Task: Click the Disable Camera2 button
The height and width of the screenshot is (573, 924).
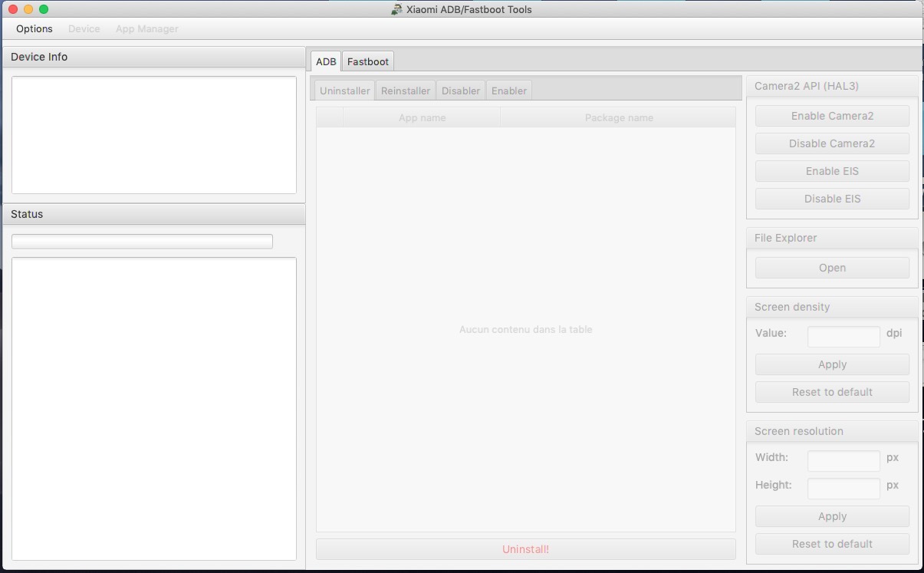Action: click(832, 143)
